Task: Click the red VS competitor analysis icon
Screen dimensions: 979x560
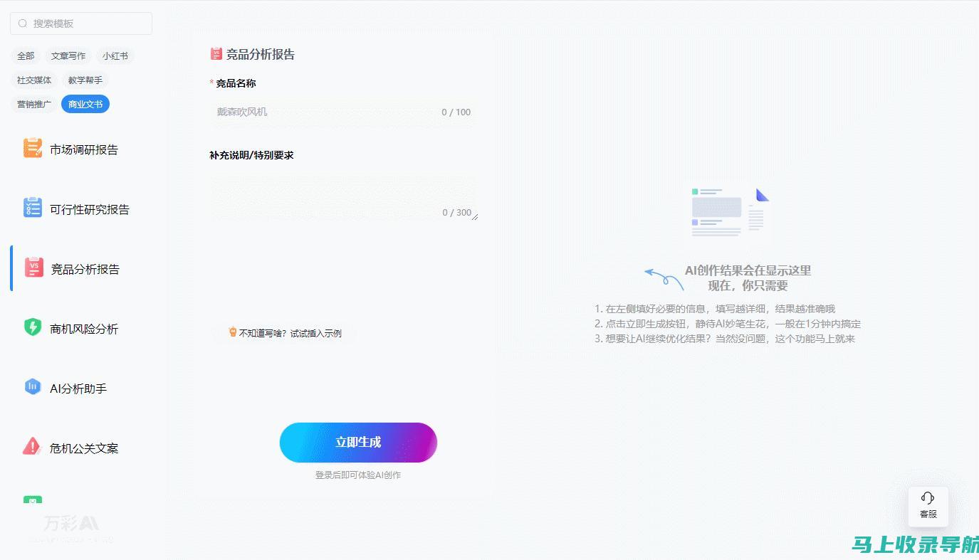Action: 34,268
